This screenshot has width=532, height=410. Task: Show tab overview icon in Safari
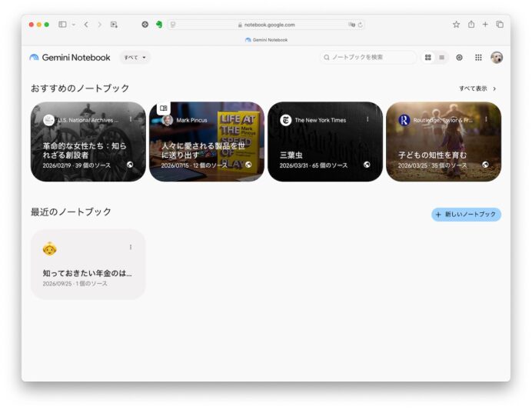500,25
